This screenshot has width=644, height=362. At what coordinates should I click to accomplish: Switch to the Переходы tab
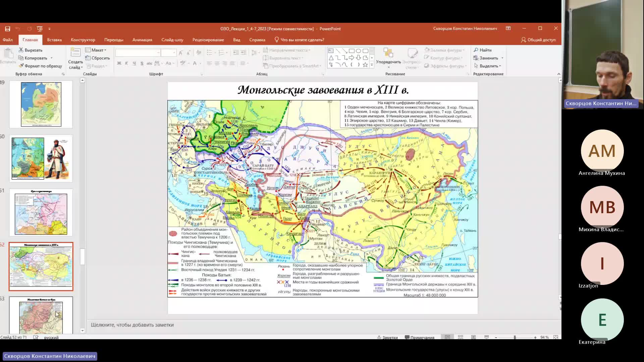click(x=114, y=40)
